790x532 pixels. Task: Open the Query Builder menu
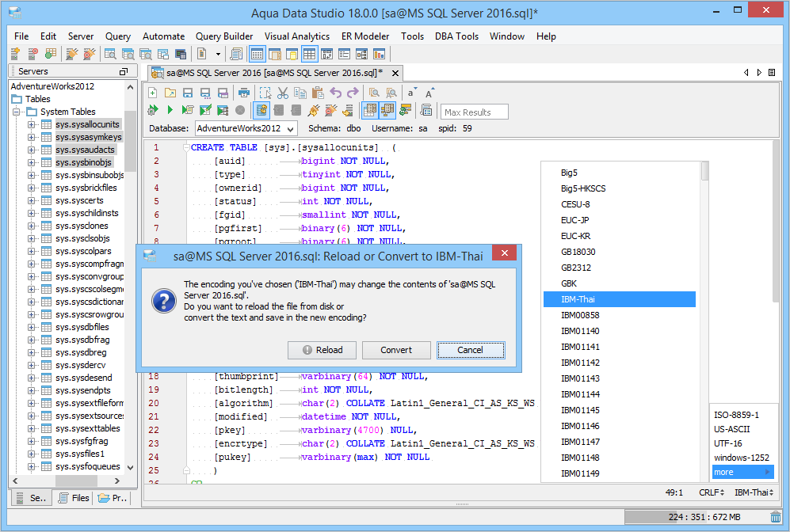coord(224,36)
